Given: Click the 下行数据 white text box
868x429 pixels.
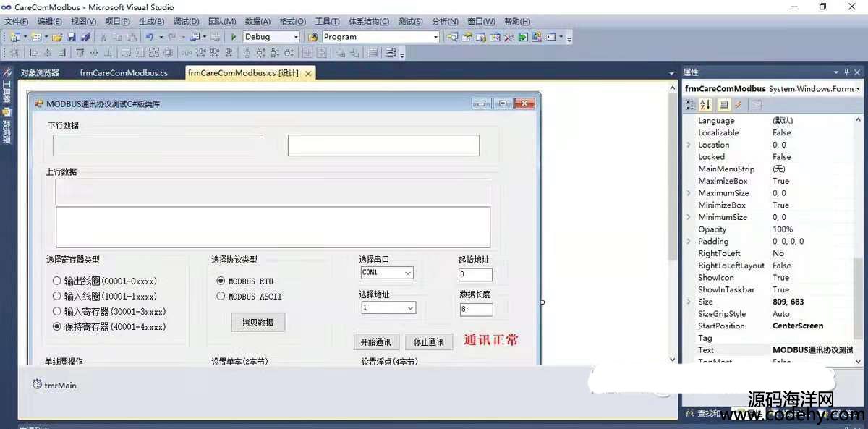Looking at the screenshot, I should (x=383, y=145).
